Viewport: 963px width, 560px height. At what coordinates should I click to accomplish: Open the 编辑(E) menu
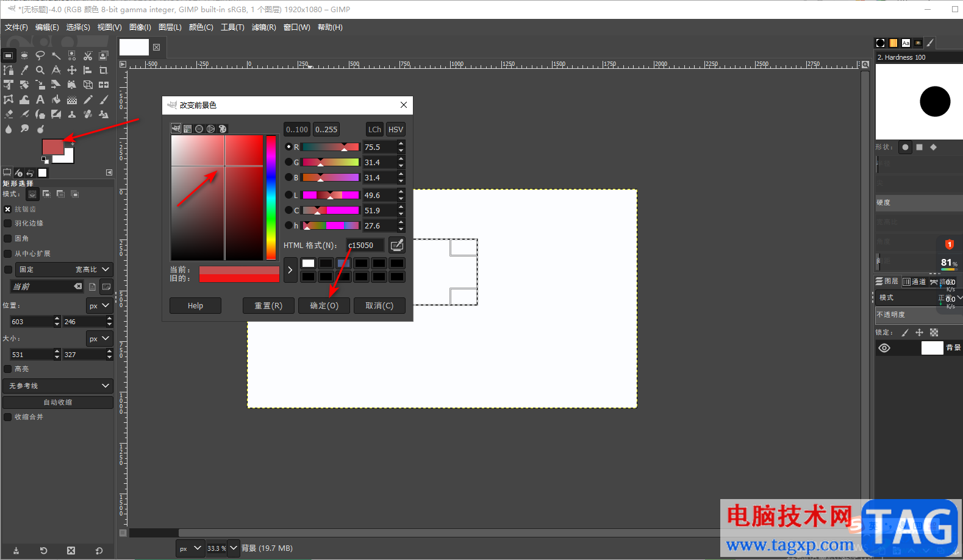[47, 27]
